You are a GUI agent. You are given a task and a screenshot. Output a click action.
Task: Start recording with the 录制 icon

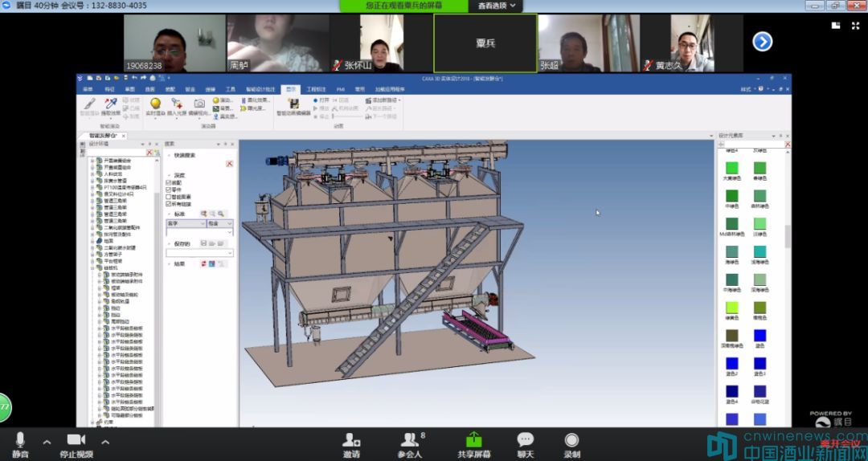571,439
